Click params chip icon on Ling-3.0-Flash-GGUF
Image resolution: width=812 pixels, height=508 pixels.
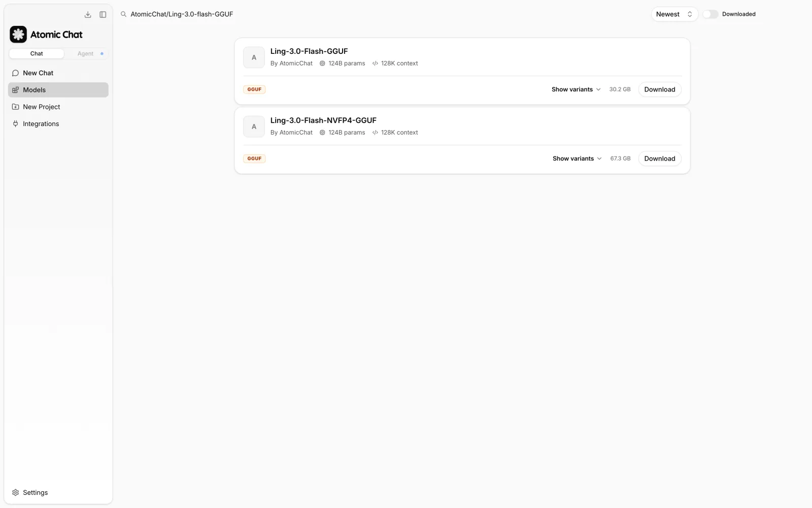coord(322,63)
